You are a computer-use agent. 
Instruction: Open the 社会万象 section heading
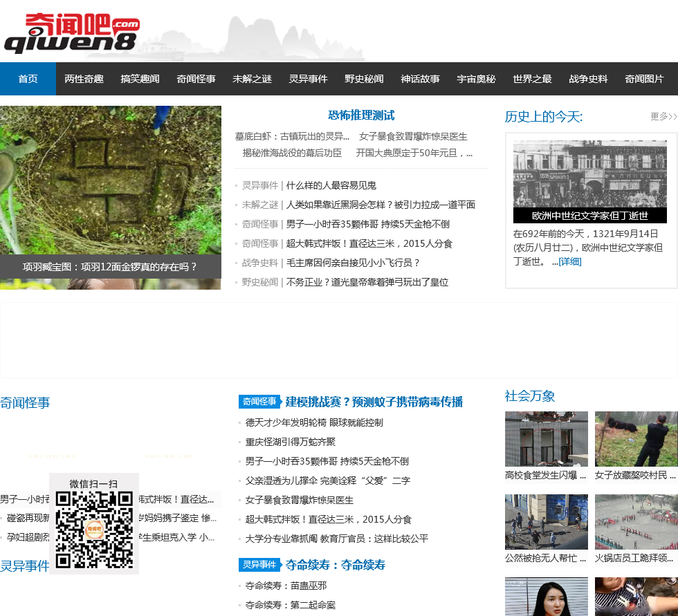pyautogui.click(x=530, y=395)
